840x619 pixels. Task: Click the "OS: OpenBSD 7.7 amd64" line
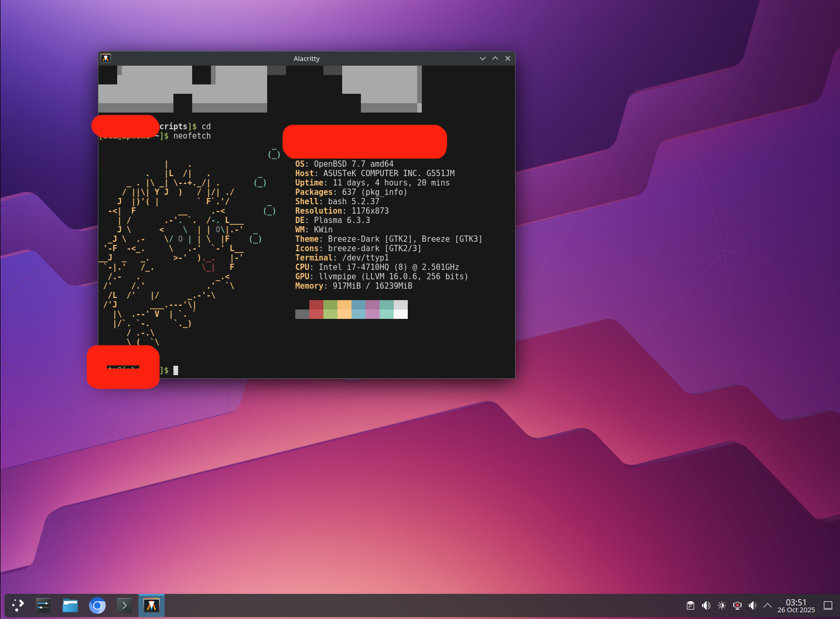pyautogui.click(x=344, y=164)
